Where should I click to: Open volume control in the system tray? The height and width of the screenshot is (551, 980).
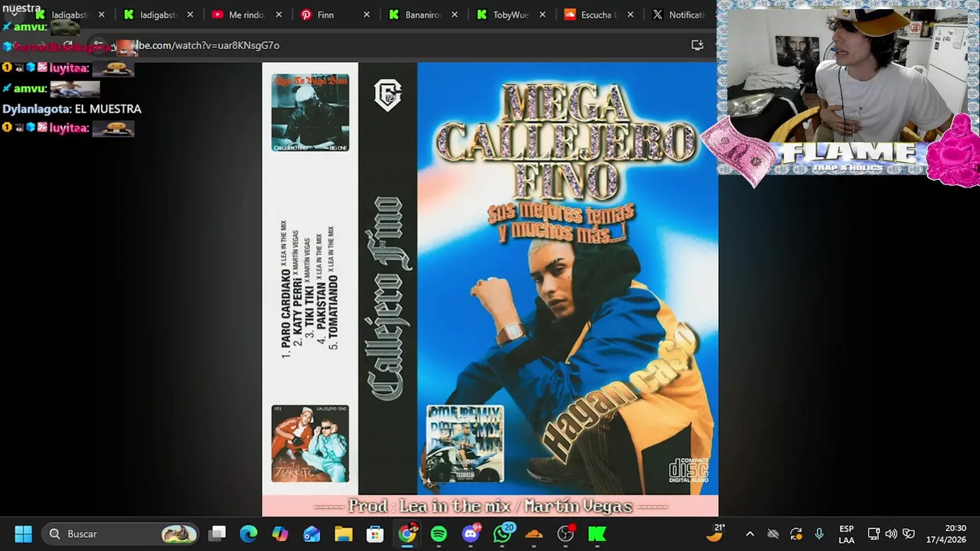[x=891, y=534]
